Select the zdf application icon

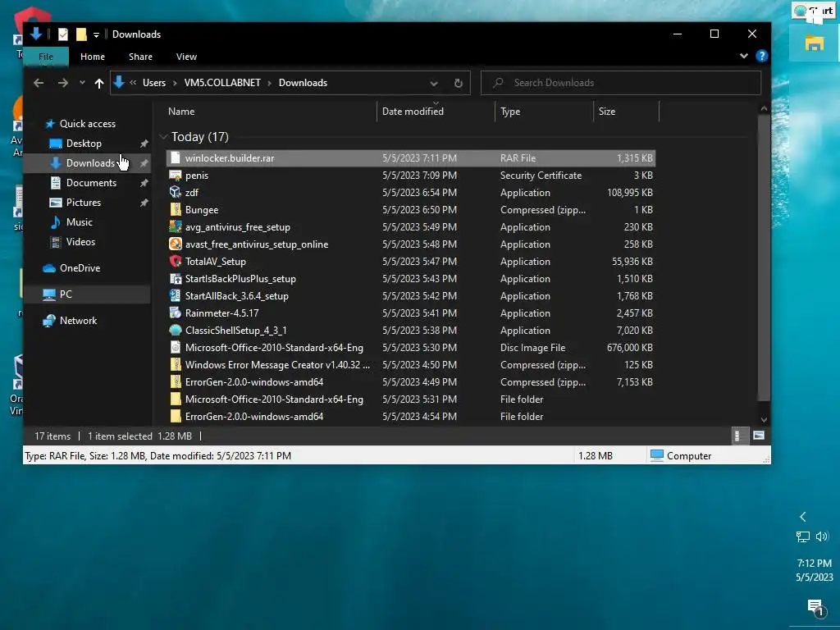pos(176,192)
